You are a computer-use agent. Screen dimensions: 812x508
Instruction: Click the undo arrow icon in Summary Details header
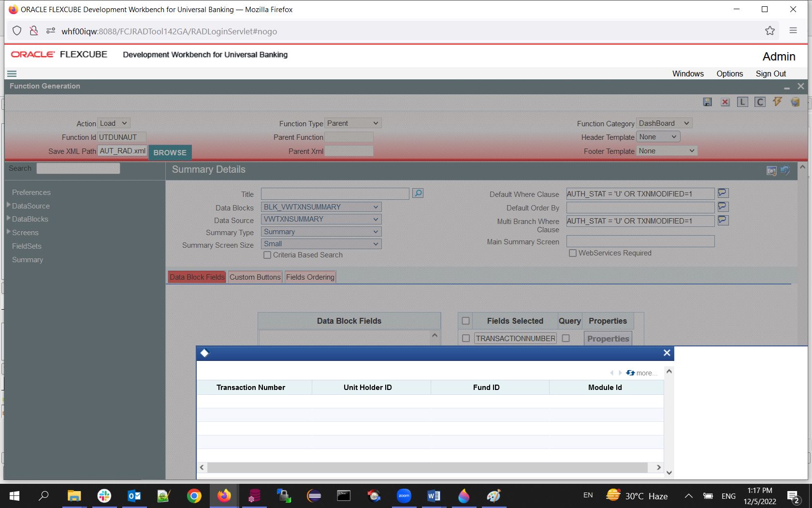click(x=785, y=170)
